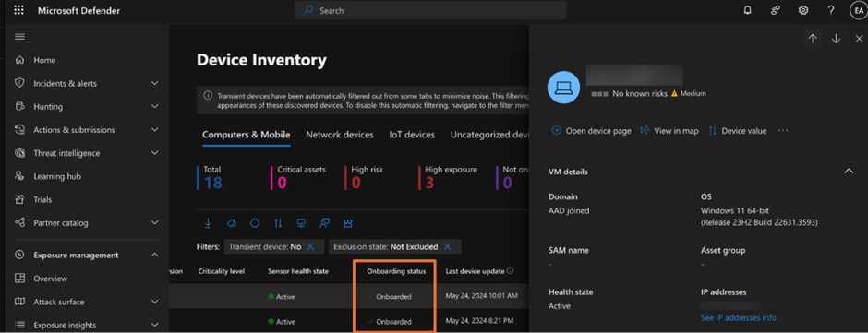Open See IP addresses info link

pos(738,317)
